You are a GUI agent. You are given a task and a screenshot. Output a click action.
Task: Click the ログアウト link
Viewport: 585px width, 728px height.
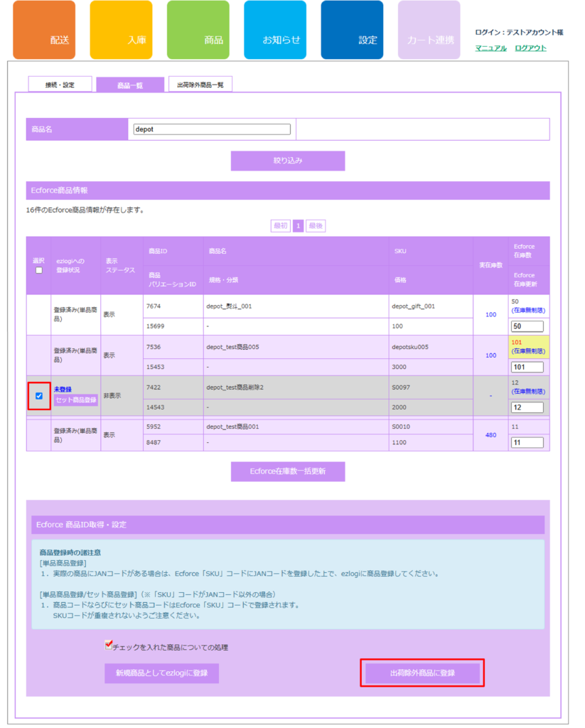point(530,48)
